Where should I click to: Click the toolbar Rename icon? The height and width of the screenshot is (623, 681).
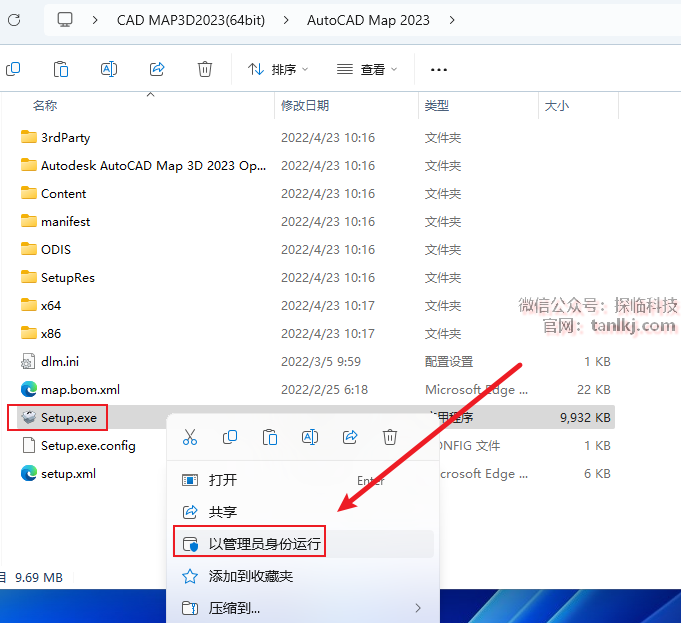109,69
